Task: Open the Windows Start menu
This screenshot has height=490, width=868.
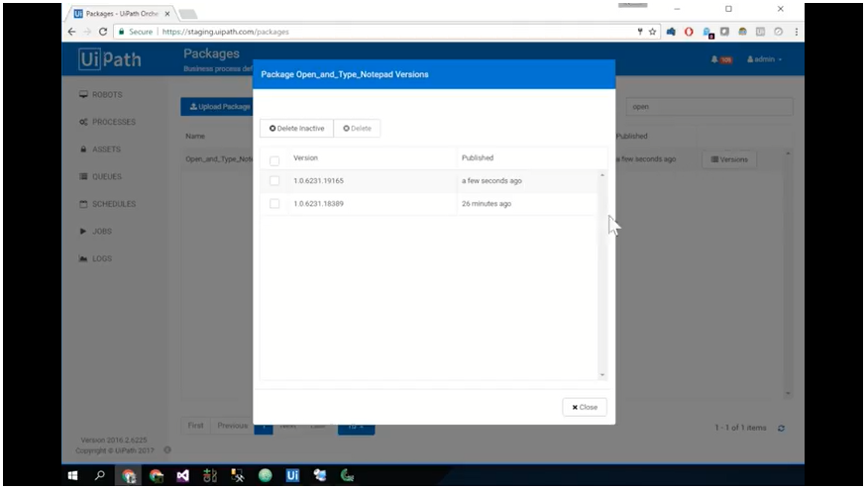Action: (x=72, y=475)
